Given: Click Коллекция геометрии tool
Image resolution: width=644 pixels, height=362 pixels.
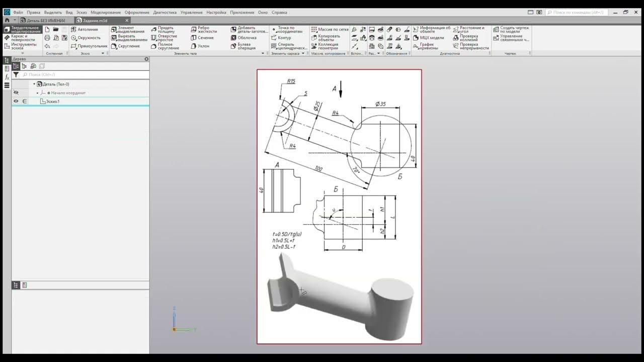Looking at the screenshot, I should click(325, 46).
